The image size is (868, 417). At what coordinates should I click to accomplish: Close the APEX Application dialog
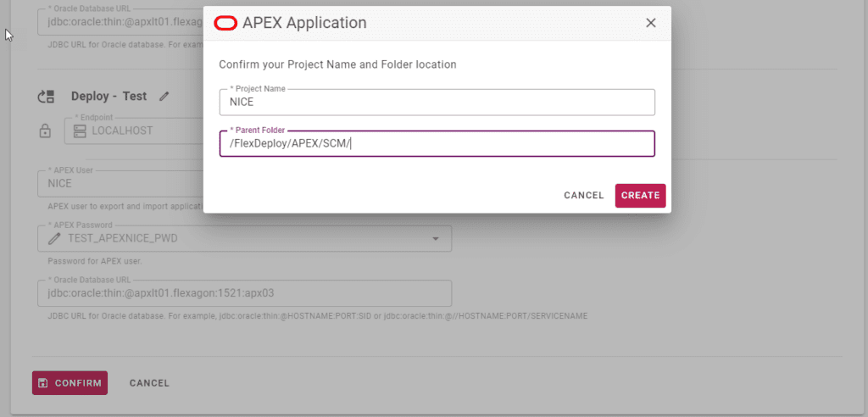[650, 23]
